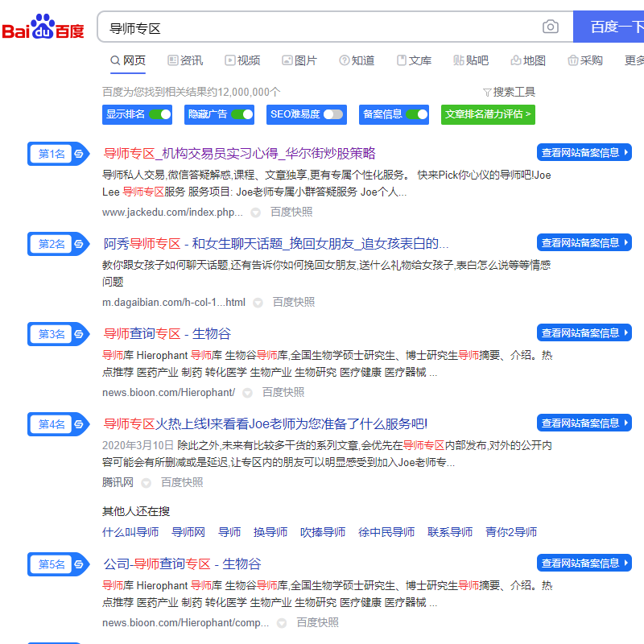
Task: View 备案信息 for first result
Action: point(584,152)
